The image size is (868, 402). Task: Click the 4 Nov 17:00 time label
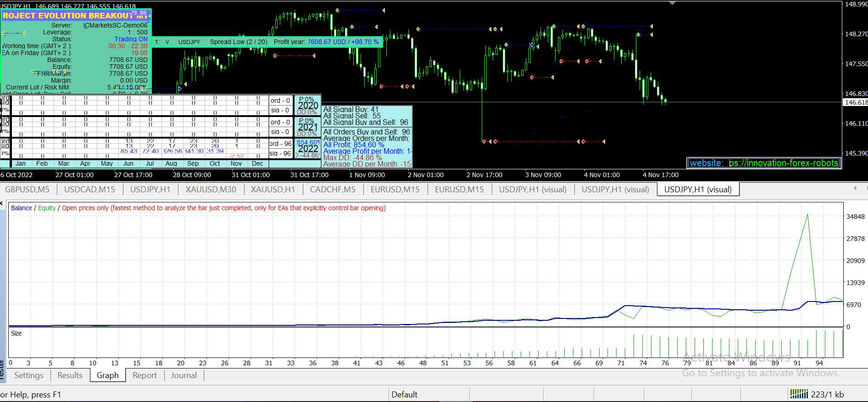pos(660,175)
